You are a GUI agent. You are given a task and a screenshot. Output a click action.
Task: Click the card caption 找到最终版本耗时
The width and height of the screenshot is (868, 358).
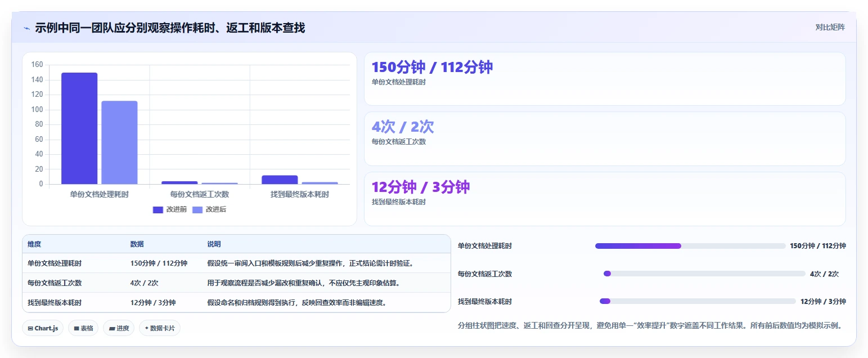point(399,202)
